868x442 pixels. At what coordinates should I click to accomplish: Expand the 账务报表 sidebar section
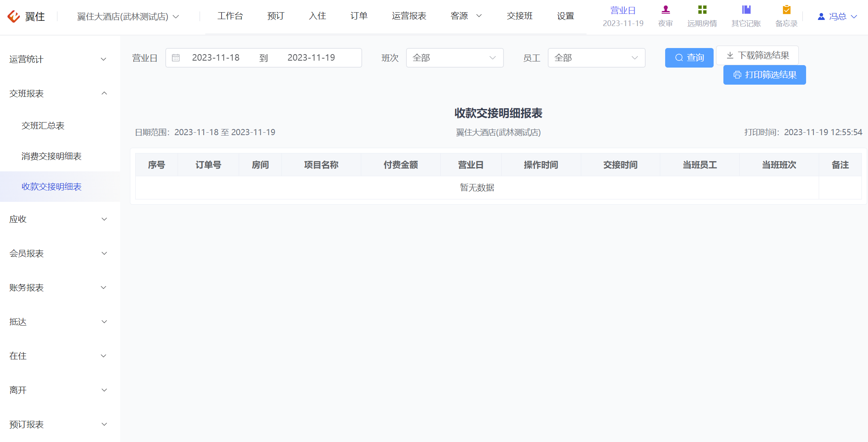(60, 287)
